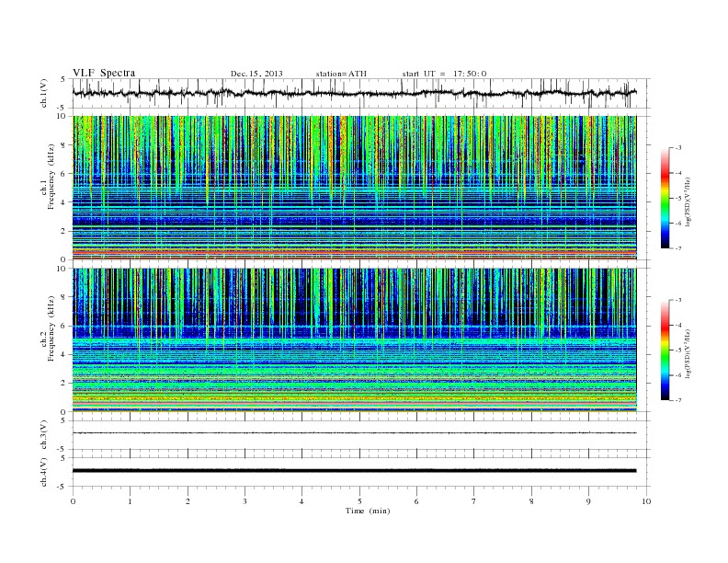The height and width of the screenshot is (563, 728).
Task: Click time axis tick label 9
Action: [588, 501]
